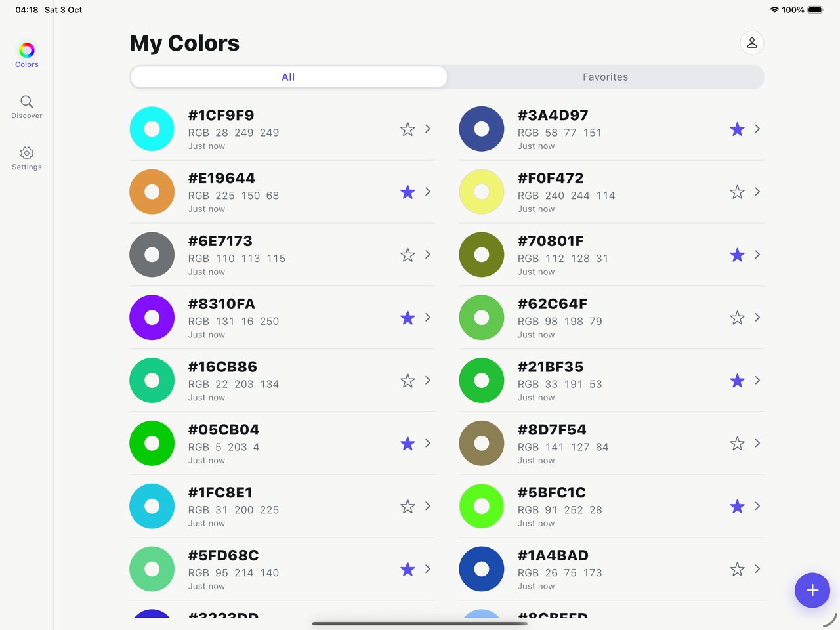This screenshot has width=840, height=630.
Task: Open the user profile icon
Action: click(752, 43)
